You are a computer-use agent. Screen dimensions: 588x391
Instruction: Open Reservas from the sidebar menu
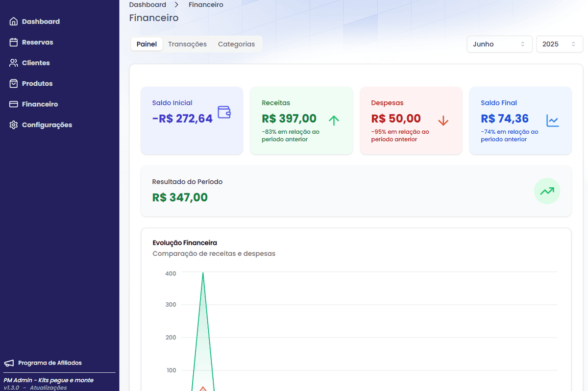[37, 42]
